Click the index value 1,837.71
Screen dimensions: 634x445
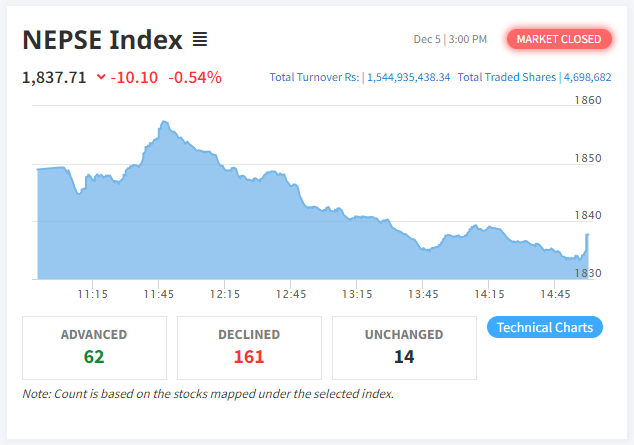click(x=54, y=77)
